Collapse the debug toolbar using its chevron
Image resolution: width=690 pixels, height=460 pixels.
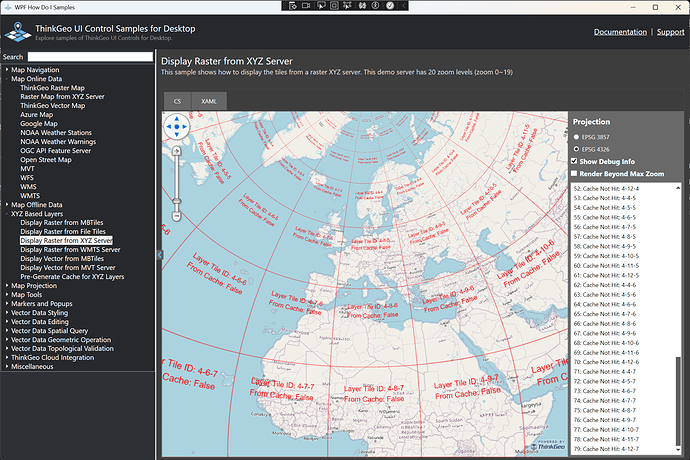tap(403, 6)
